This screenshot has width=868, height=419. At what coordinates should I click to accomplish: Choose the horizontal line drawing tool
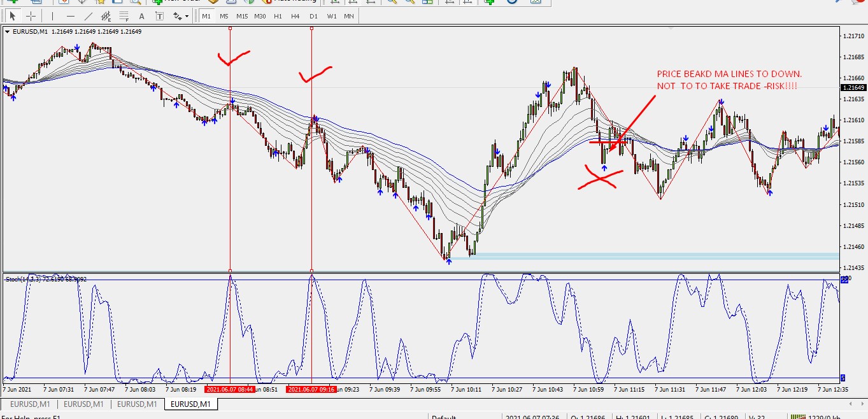[71, 16]
